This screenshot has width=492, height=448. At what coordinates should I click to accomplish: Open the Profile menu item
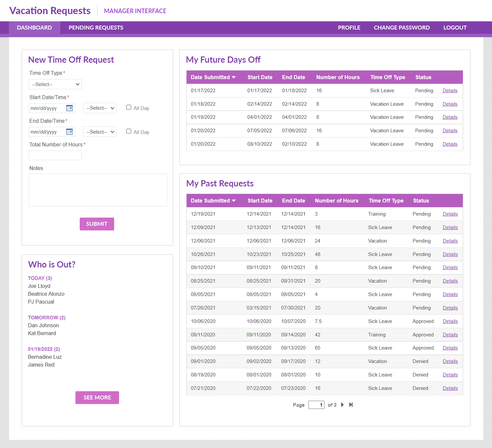(349, 28)
